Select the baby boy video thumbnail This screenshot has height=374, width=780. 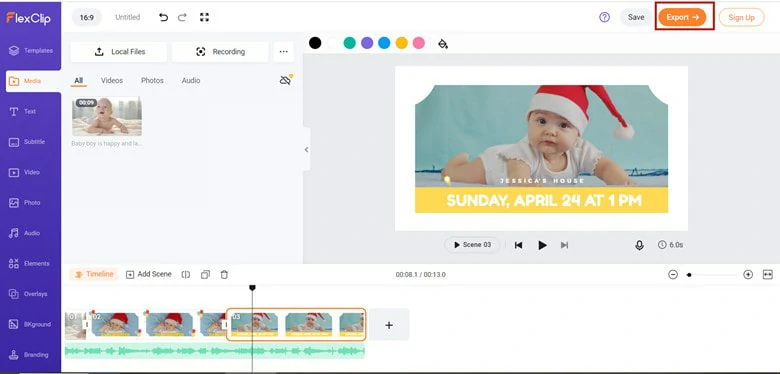[107, 116]
